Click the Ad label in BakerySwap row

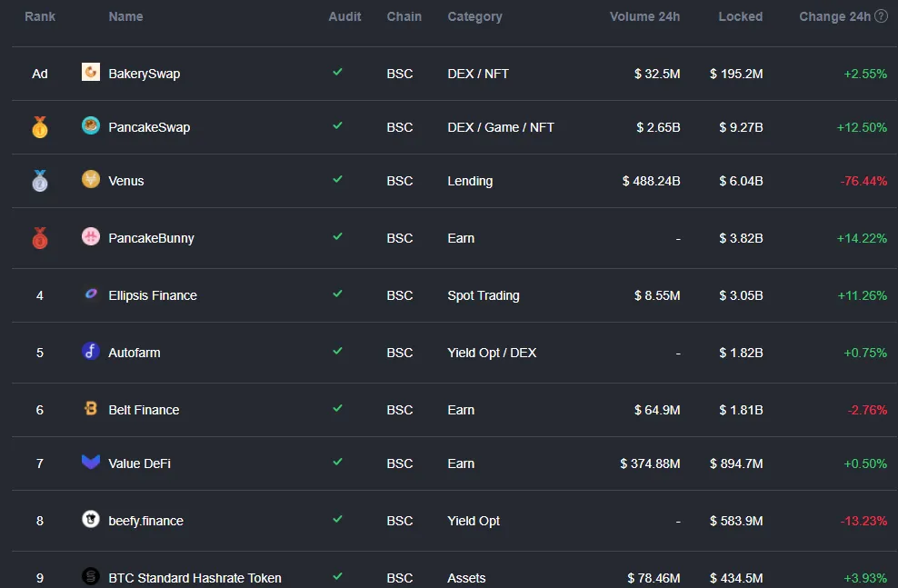pos(39,74)
